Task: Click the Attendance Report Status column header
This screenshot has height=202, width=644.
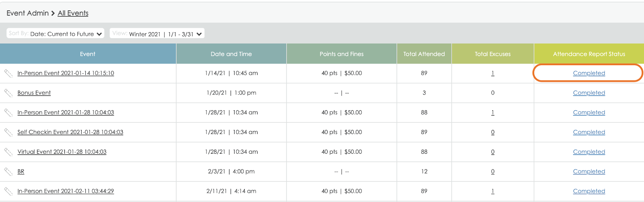Action: click(x=589, y=54)
